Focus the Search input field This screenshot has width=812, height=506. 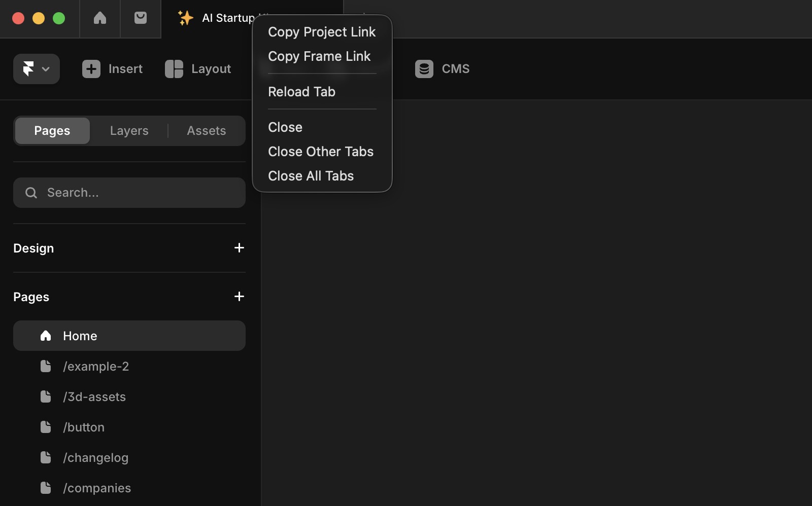129,193
